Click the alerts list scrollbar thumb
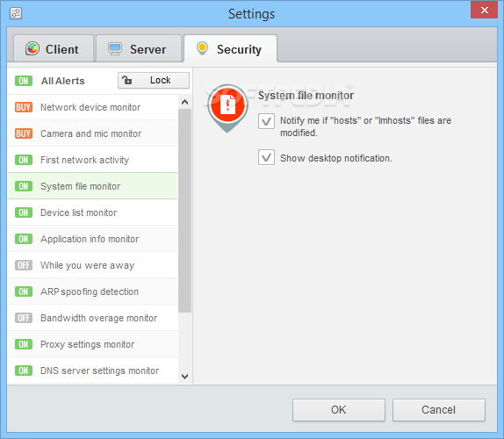The width and height of the screenshot is (504, 439). (184, 211)
